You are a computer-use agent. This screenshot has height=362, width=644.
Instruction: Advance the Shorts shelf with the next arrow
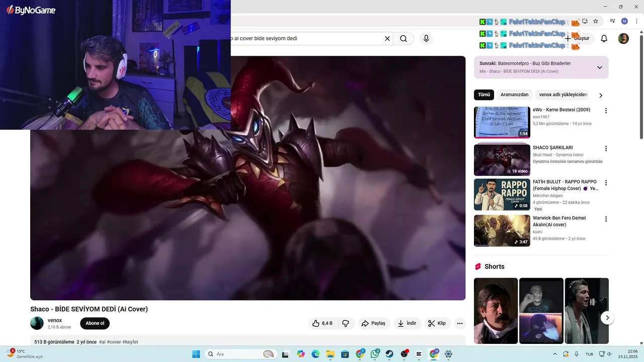coord(607,318)
